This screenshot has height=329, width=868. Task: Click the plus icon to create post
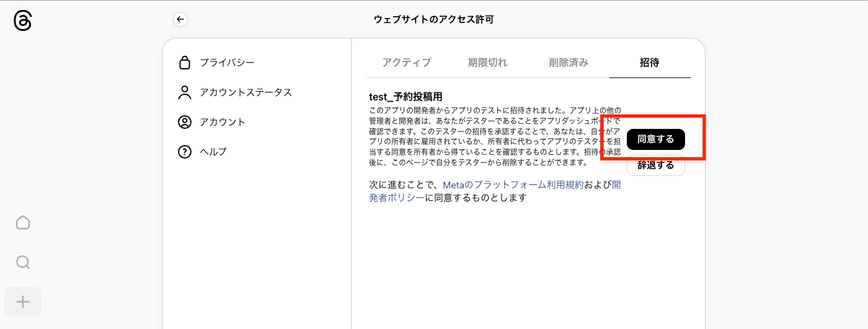(23, 302)
